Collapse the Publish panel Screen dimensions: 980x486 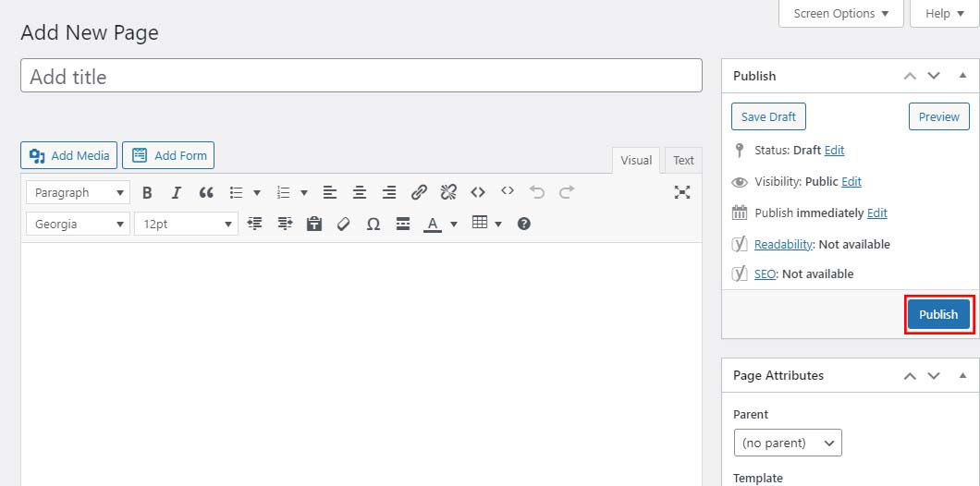tap(962, 76)
